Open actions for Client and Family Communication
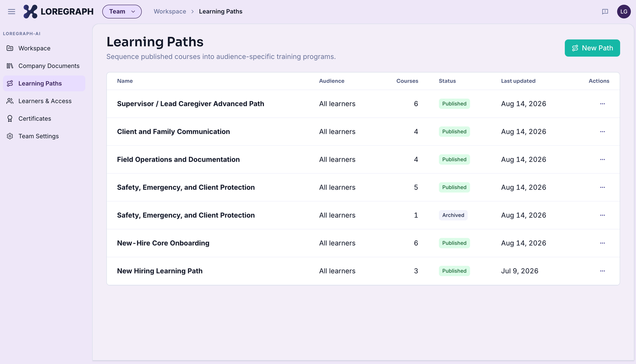Viewport: 636px width, 364px height. coord(603,132)
